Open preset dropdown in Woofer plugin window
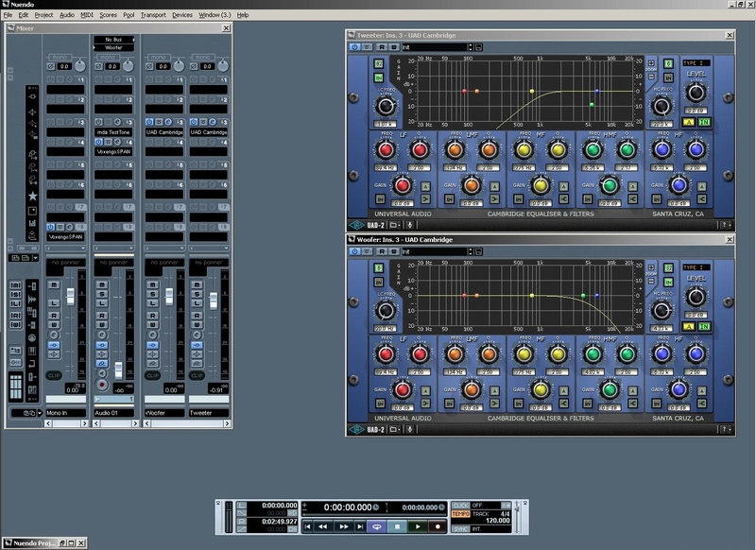756x550 pixels. 471,251
